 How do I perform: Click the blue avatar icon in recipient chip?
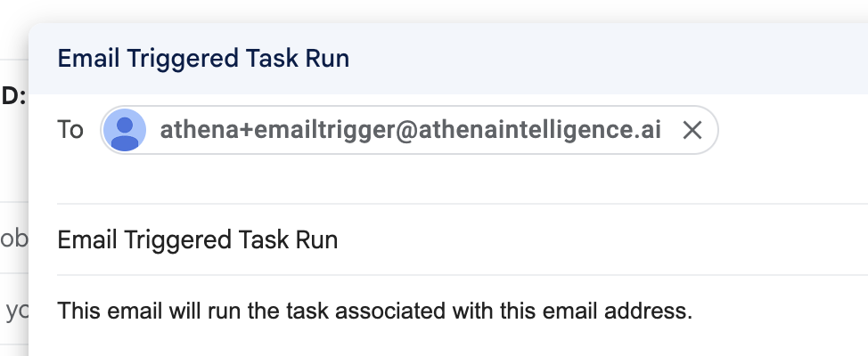click(125, 130)
